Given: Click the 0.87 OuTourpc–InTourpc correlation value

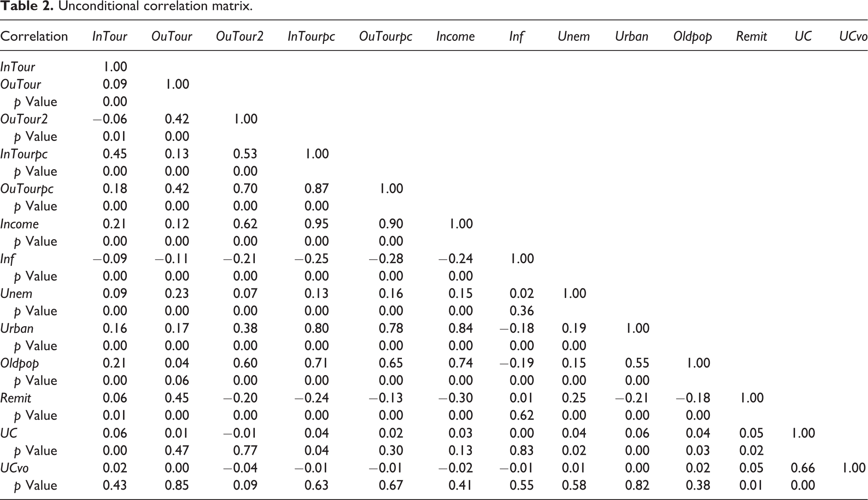Looking at the screenshot, I should (316, 189).
